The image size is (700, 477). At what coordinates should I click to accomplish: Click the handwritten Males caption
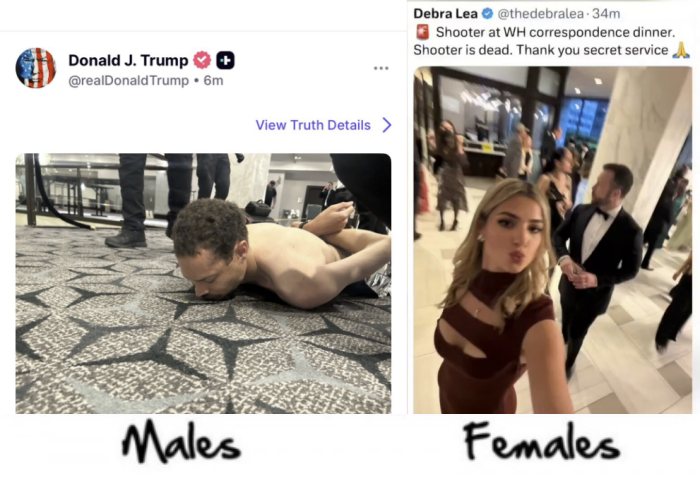pos(181,442)
